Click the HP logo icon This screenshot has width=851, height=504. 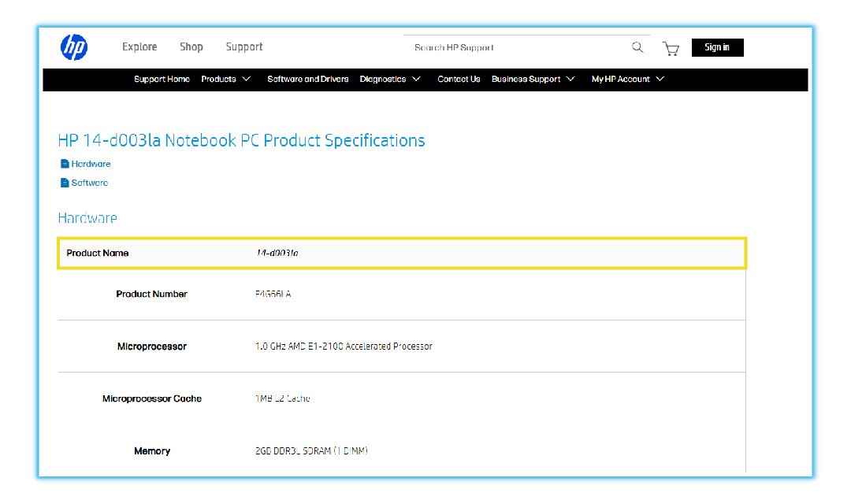point(74,47)
